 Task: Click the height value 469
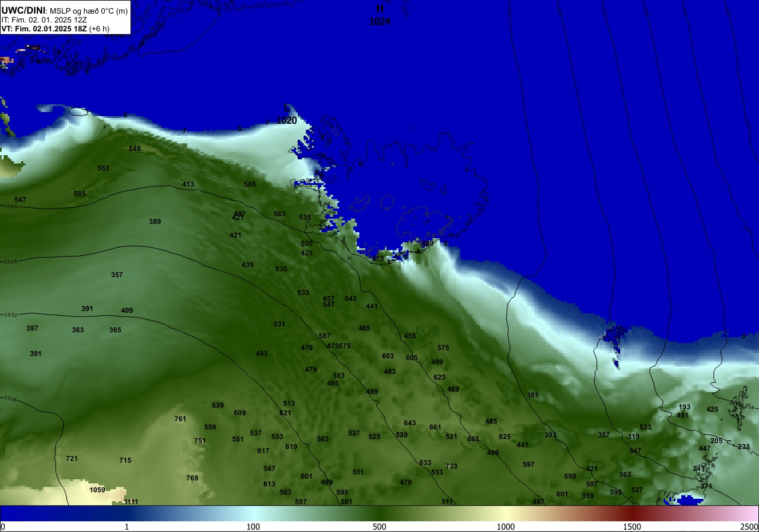[x=453, y=389]
